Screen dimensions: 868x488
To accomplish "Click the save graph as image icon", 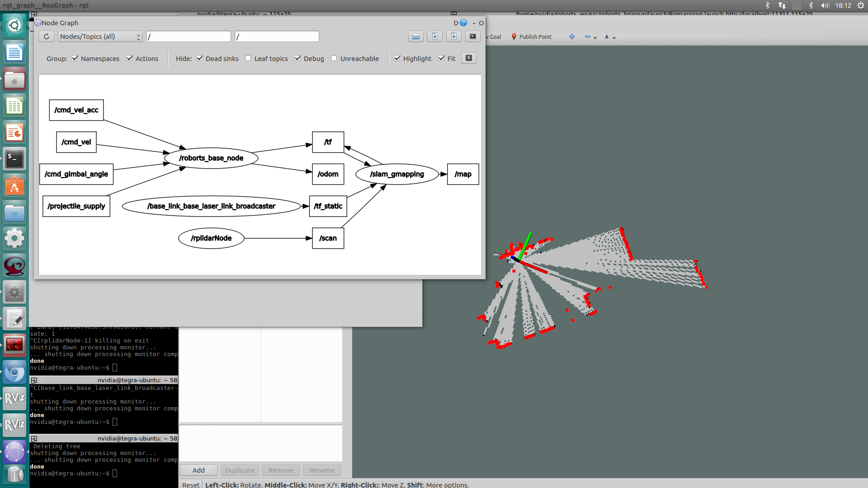I will [472, 37].
